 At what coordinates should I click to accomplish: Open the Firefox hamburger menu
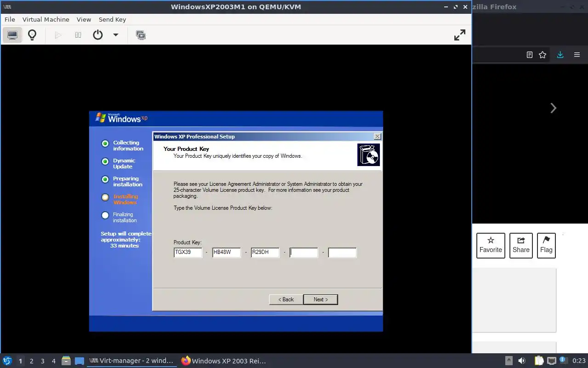(577, 55)
